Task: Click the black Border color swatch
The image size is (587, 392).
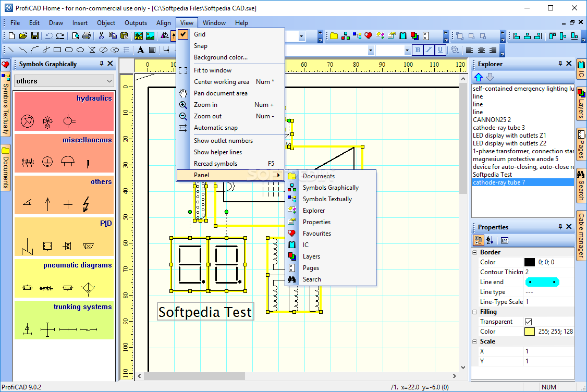Action: (529, 262)
